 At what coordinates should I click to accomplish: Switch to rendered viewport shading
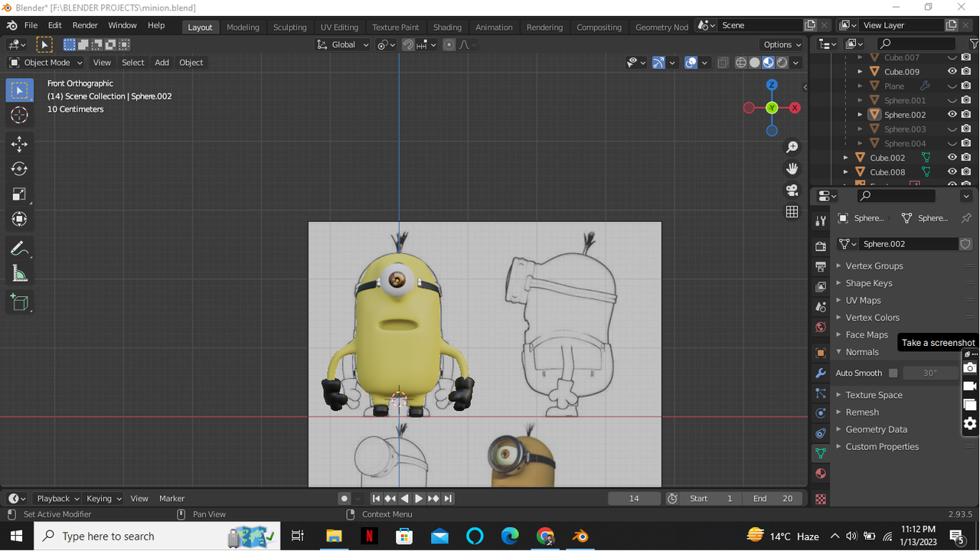[782, 63]
